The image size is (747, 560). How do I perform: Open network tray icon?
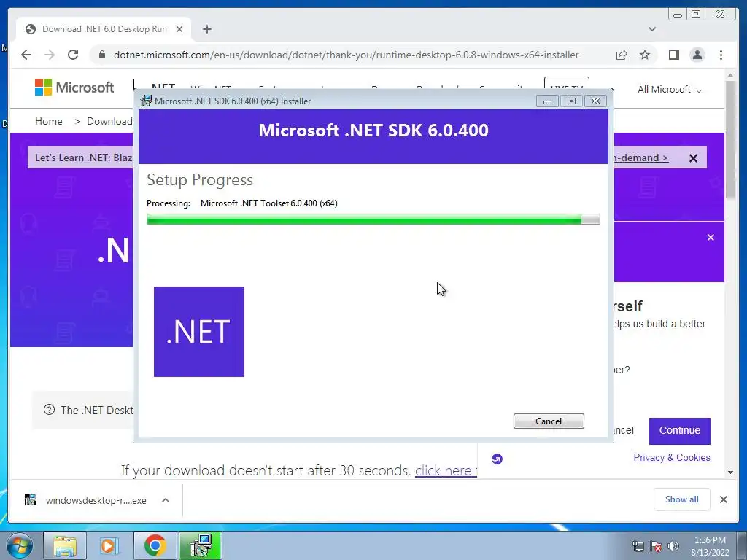coord(638,546)
